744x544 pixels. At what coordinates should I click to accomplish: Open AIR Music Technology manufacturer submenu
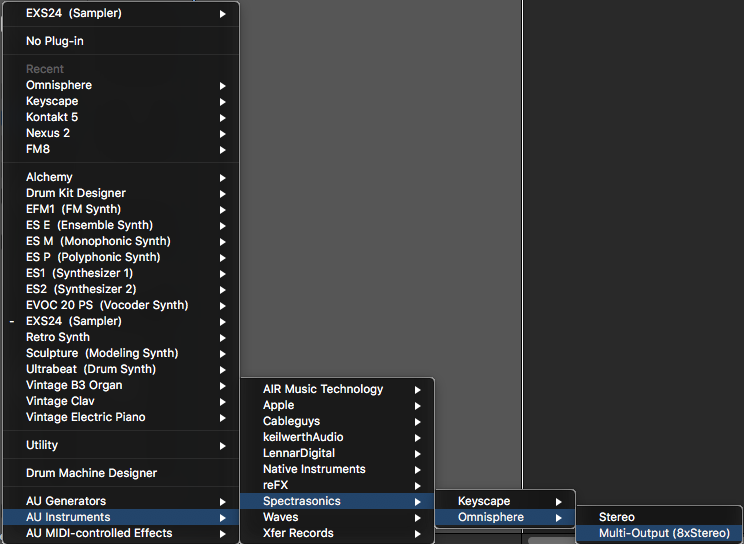tap(337, 390)
